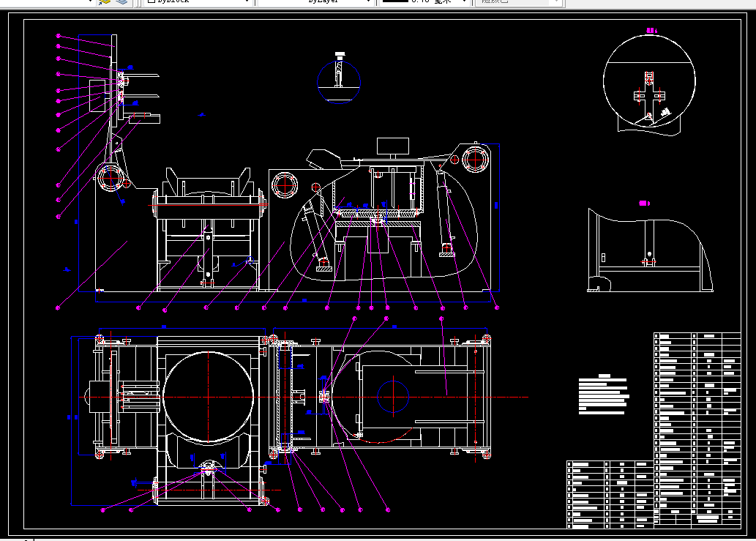Select the bolted flange circle on left column base

[x=111, y=178]
